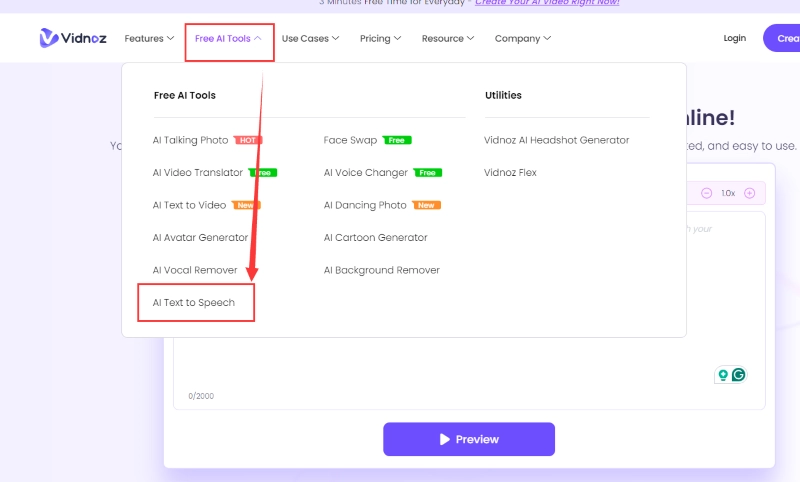Open Vidnoz AI Headshot Generator

(x=557, y=140)
